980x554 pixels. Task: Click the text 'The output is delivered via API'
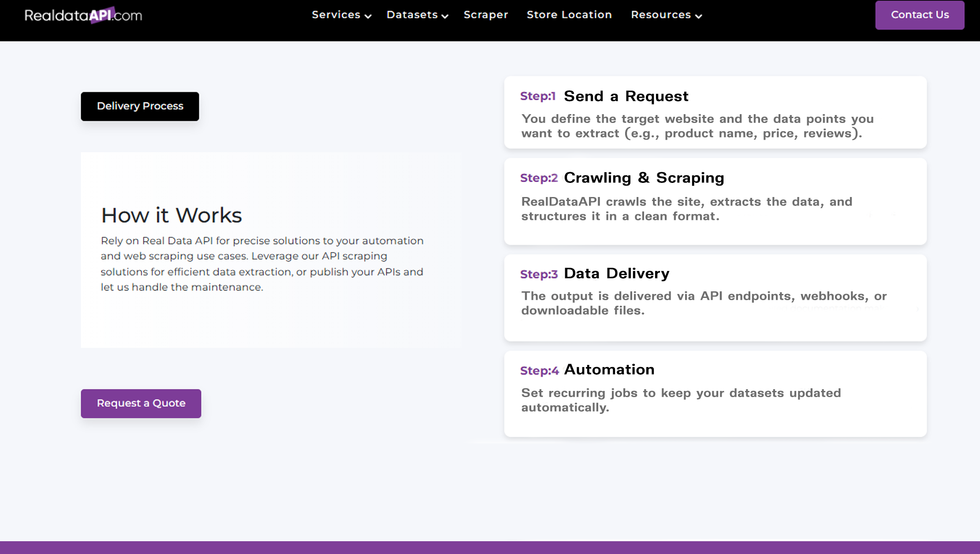point(704,303)
